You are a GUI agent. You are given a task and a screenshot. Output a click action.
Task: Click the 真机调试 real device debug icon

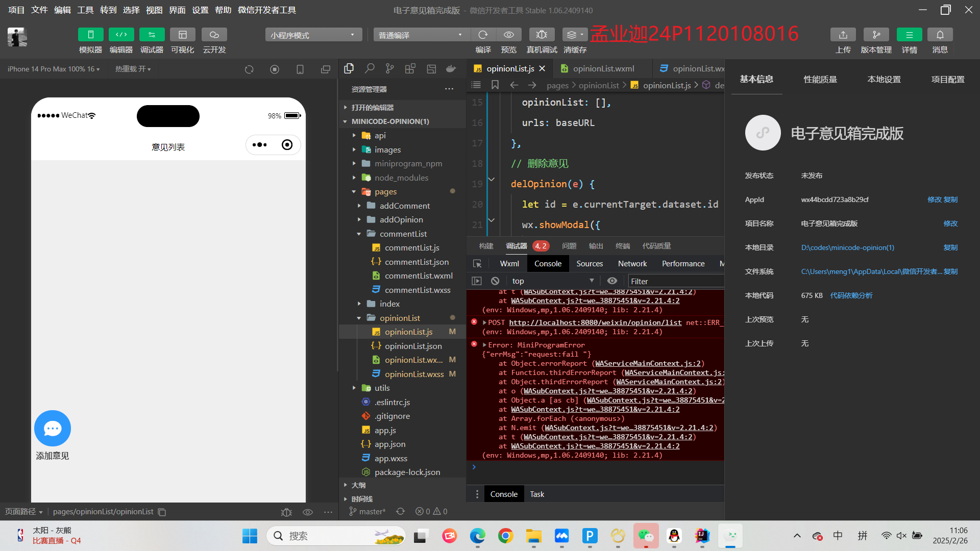coord(542,35)
